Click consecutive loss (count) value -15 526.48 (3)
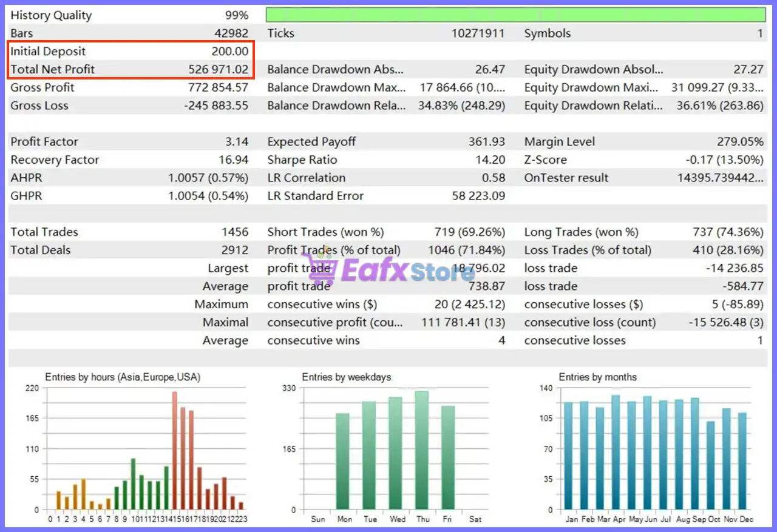 click(726, 322)
